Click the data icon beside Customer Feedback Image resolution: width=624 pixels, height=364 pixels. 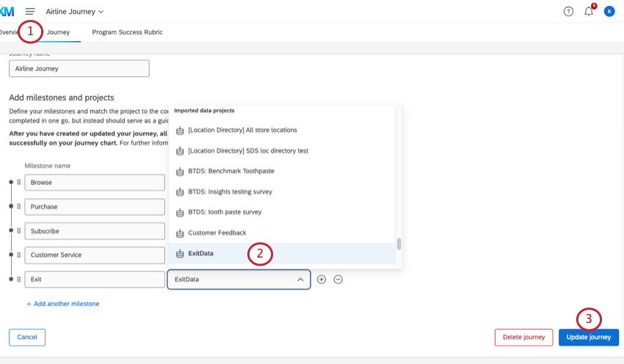[x=180, y=233]
